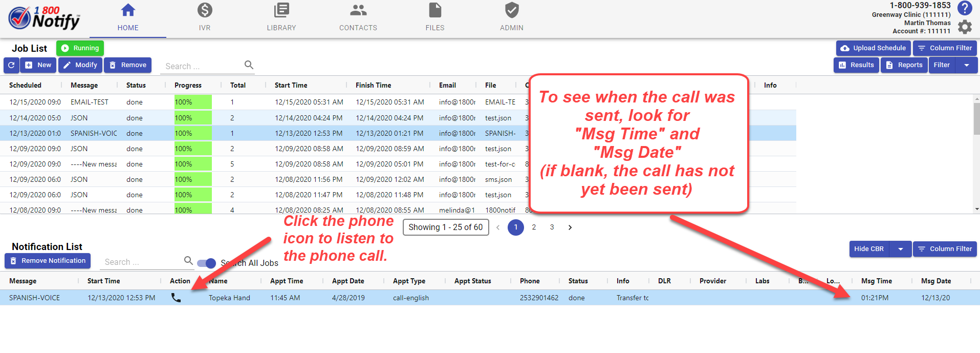
Task: Click the phone icon to hear call
Action: click(176, 298)
